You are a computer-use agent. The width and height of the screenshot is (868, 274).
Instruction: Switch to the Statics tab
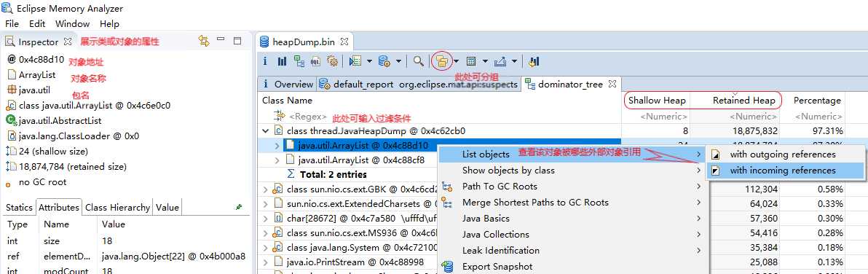[x=19, y=208]
